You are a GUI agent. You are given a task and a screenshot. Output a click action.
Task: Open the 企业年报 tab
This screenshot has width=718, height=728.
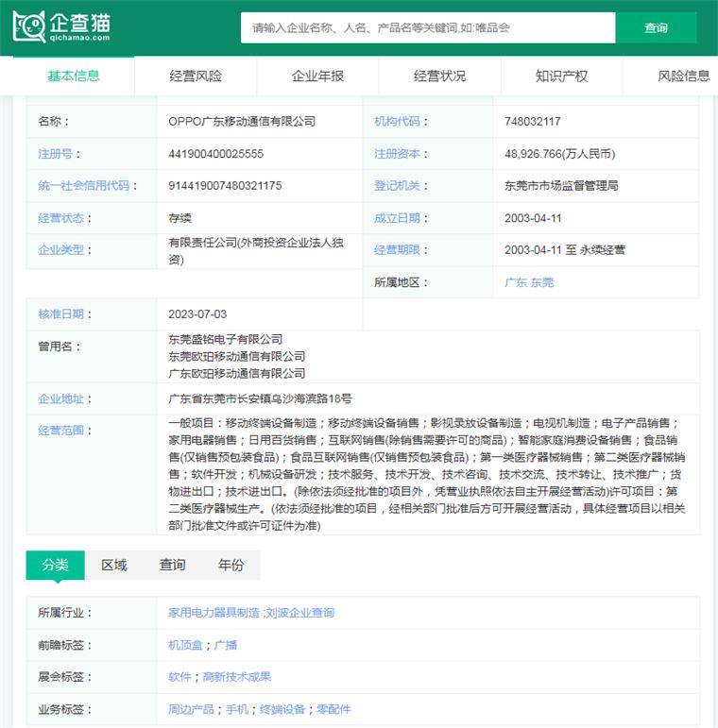click(x=317, y=76)
